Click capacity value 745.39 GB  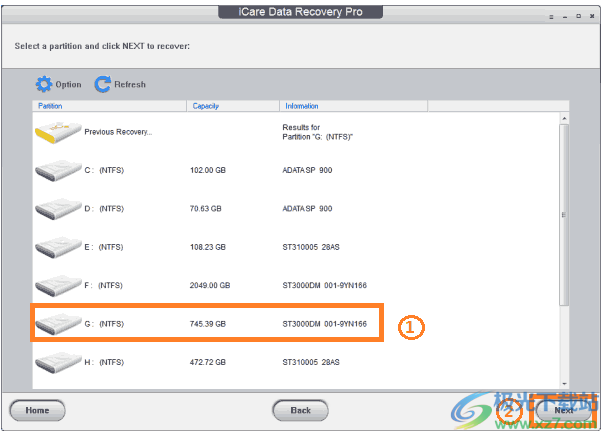pos(208,324)
